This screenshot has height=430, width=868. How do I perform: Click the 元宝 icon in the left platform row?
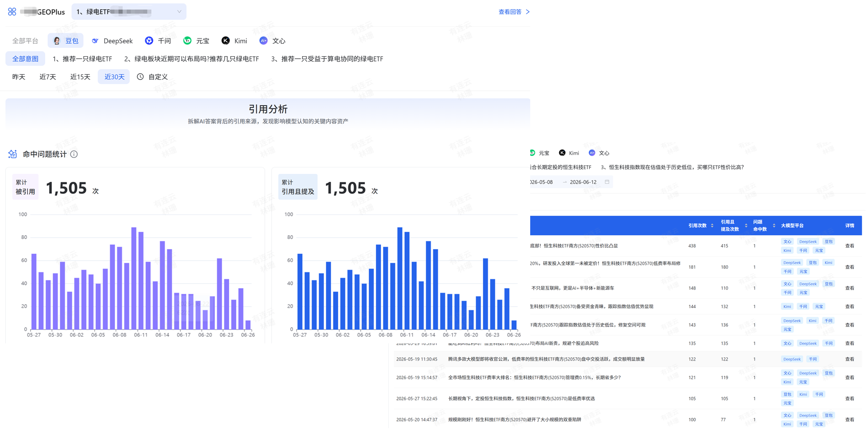[x=187, y=41]
